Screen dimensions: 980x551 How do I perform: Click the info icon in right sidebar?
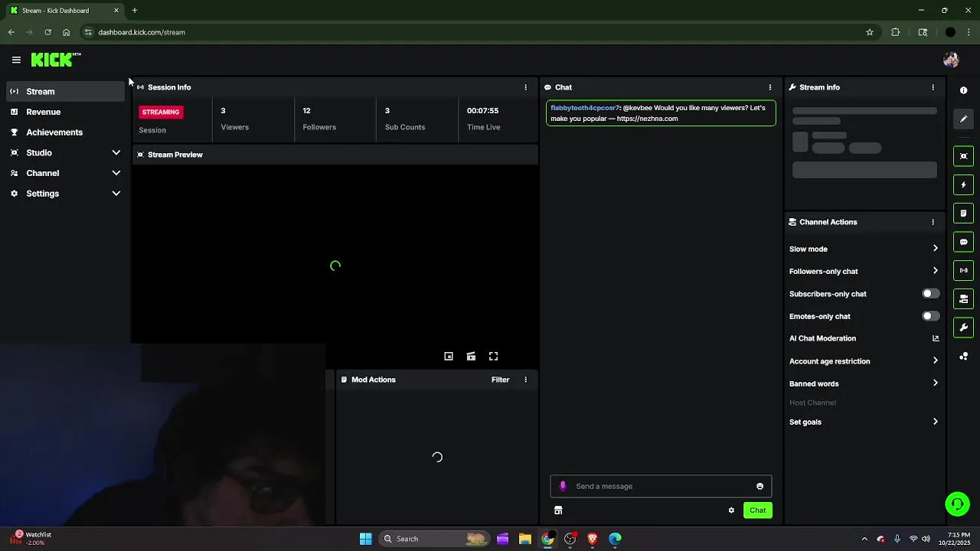963,90
